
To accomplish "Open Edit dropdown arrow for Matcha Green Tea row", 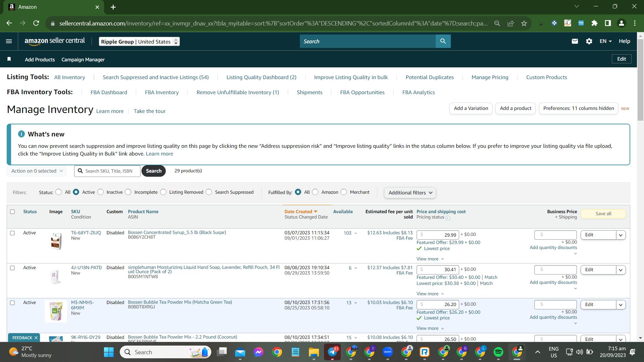I will coord(621,305).
